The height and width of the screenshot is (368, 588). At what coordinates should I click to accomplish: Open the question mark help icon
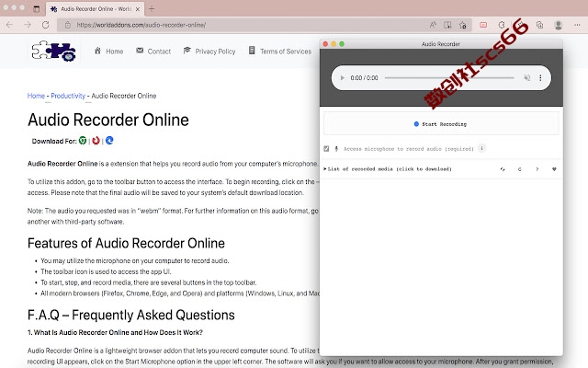[537, 169]
